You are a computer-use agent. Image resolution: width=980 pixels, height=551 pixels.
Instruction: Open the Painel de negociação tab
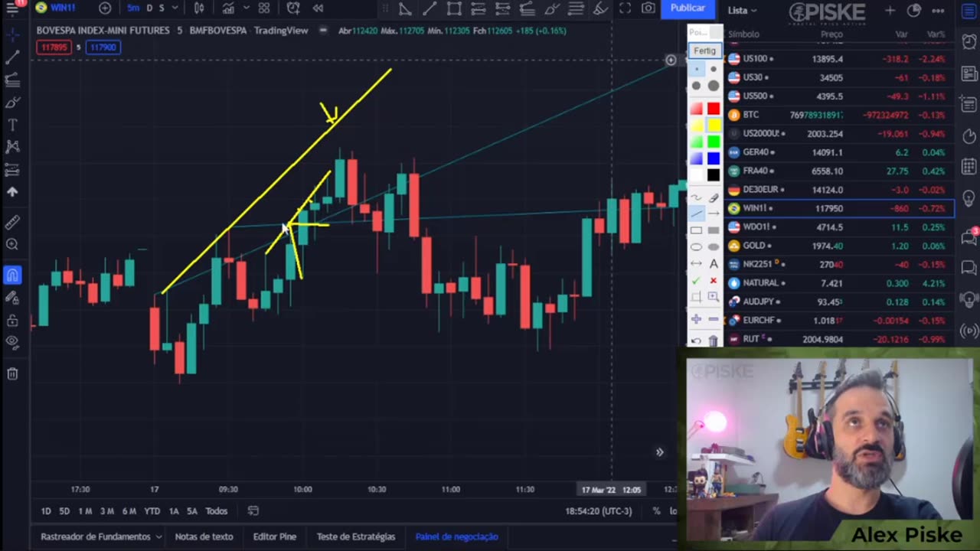(456, 536)
